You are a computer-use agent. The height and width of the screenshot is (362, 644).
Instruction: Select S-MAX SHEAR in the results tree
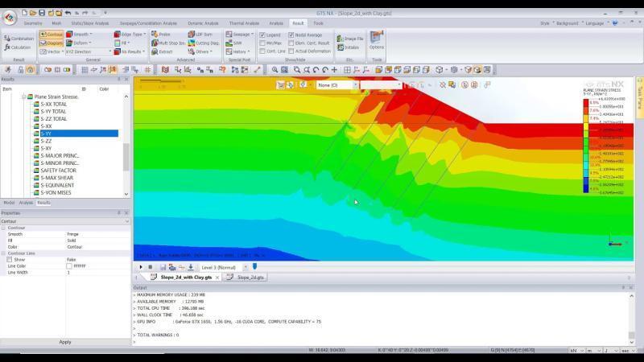(56, 178)
